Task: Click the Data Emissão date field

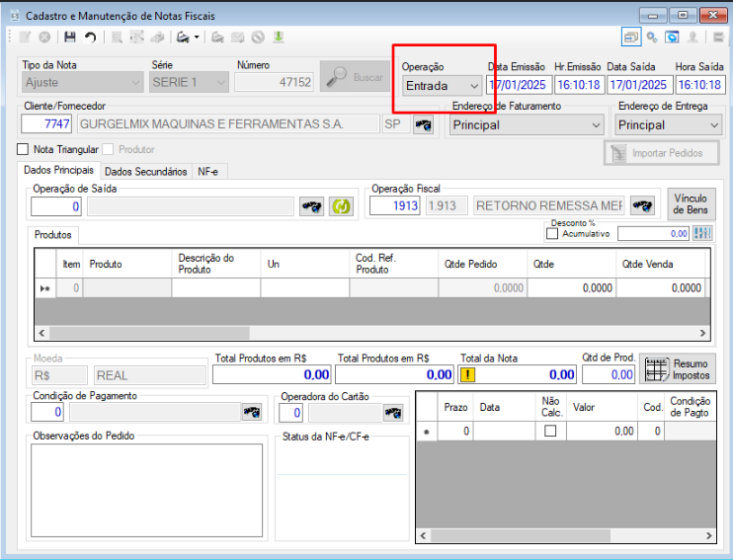Action: (519, 85)
